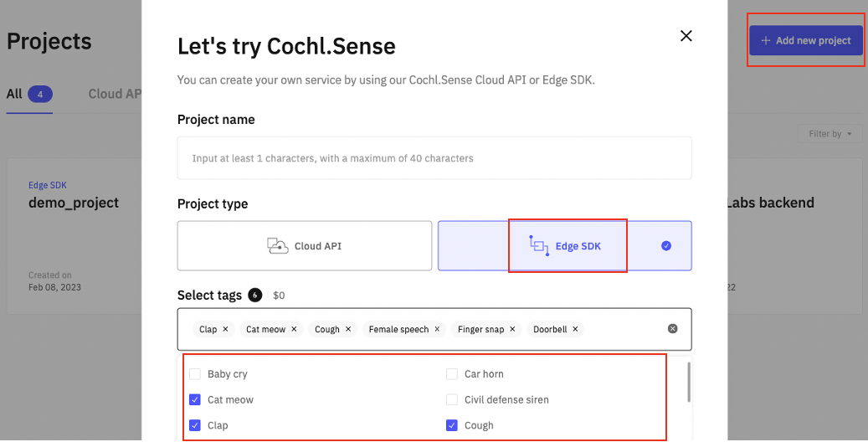The image size is (868, 442).
Task: Click the Doorbell tag text
Action: [x=550, y=329]
